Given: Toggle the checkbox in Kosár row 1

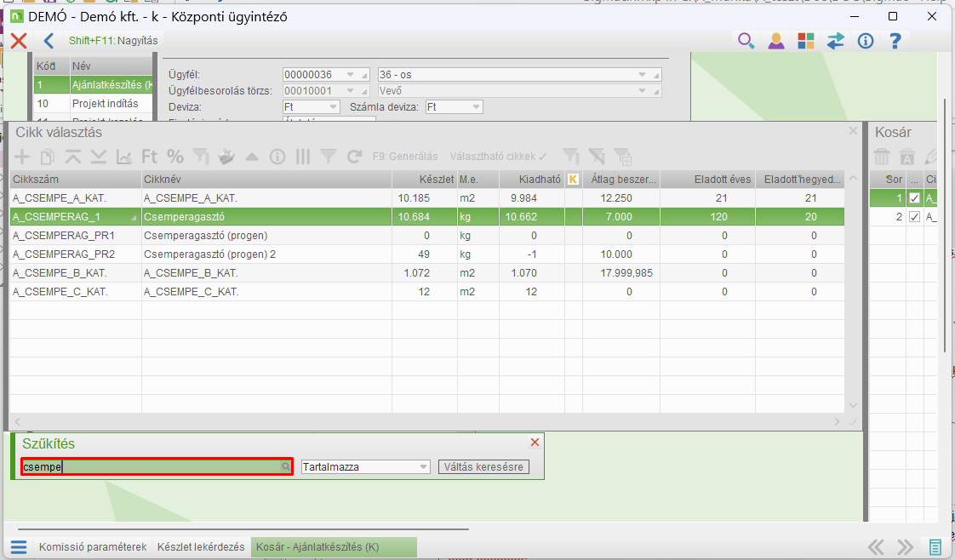Looking at the screenshot, I should [914, 197].
